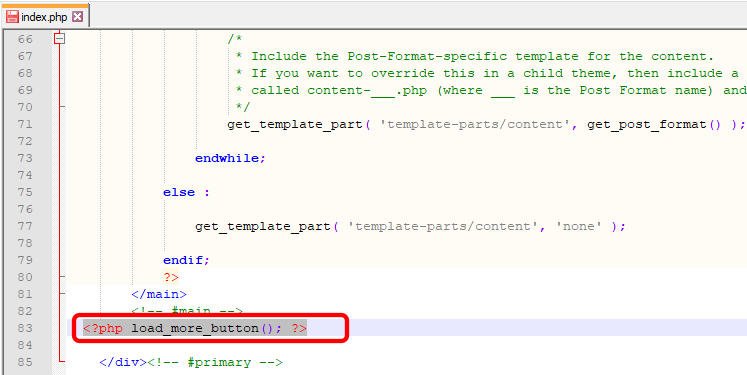Click the red ?> closing tag on line 80
This screenshot has height=375, width=747.
(x=171, y=277)
